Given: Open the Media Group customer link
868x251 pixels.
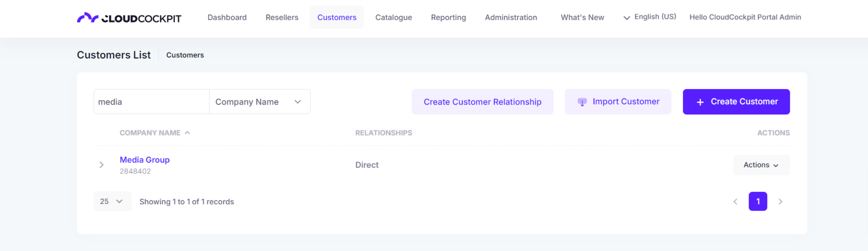Looking at the screenshot, I should click(x=144, y=160).
